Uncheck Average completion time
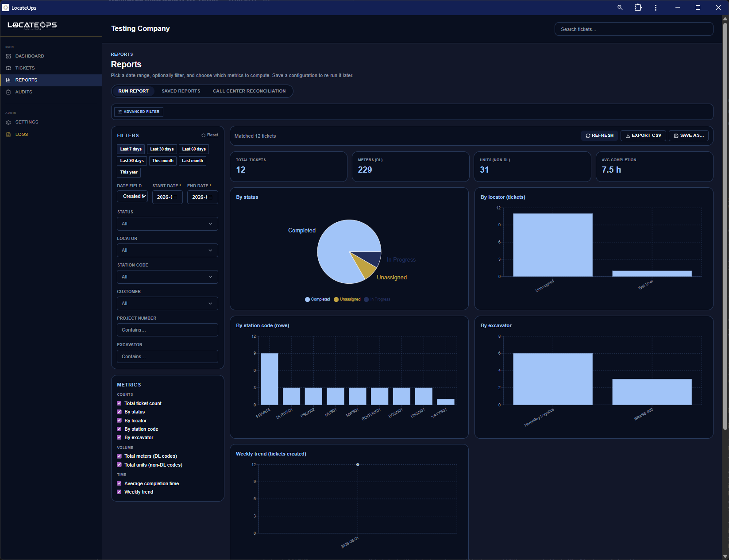The height and width of the screenshot is (560, 729). 119,483
